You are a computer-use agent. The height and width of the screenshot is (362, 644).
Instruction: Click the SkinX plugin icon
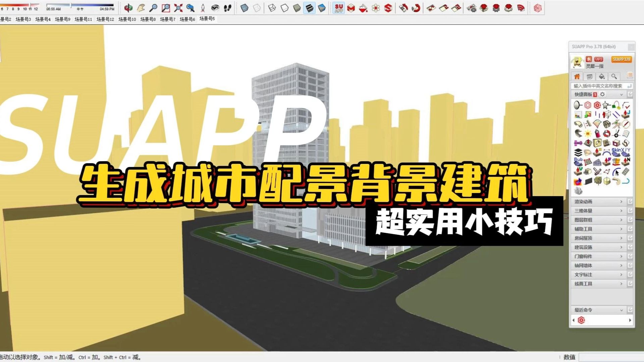616,153
